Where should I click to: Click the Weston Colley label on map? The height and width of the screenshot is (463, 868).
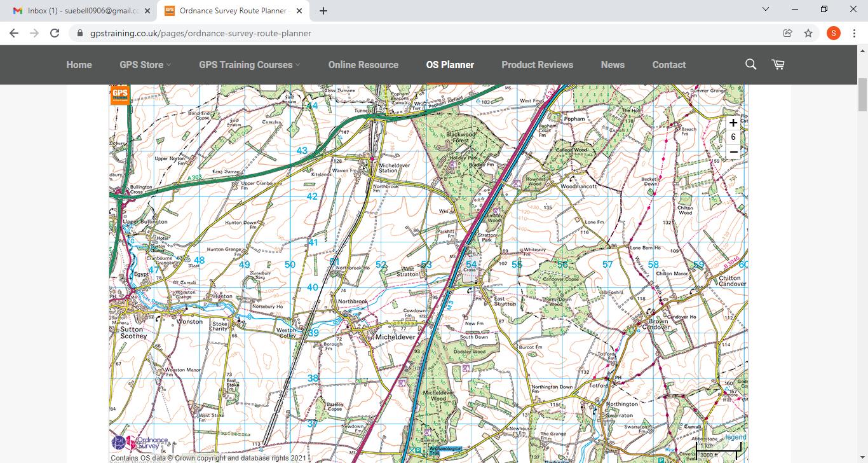286,333
